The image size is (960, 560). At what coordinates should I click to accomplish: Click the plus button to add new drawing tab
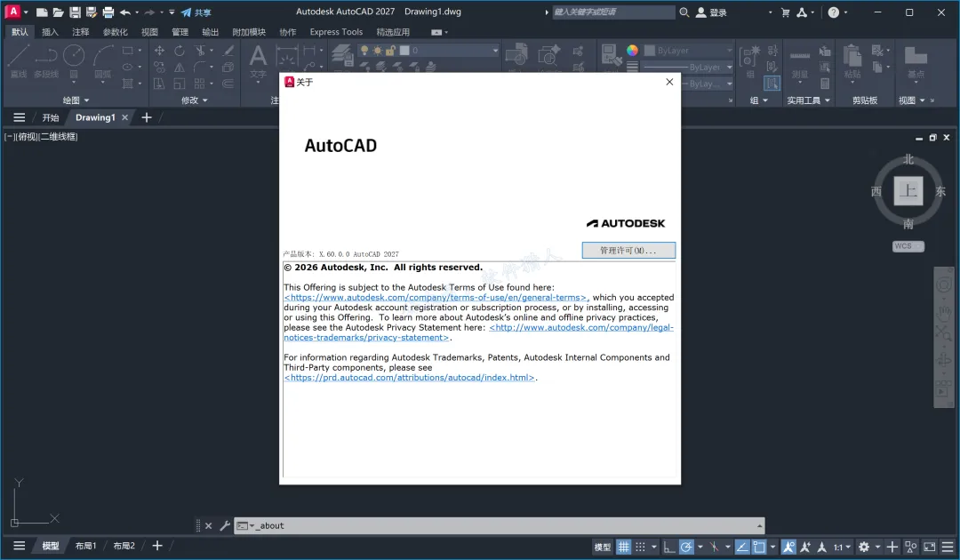pyautogui.click(x=147, y=117)
